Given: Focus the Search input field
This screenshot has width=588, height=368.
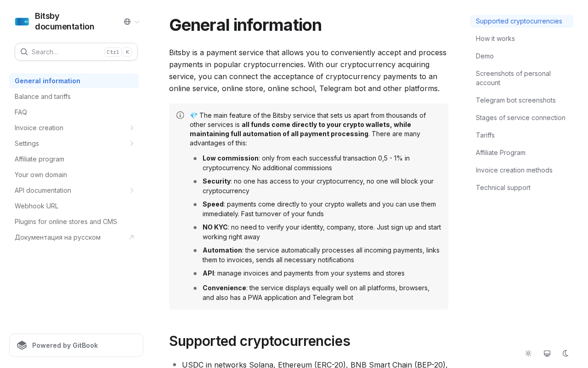Looking at the screenshot, I should [64, 52].
